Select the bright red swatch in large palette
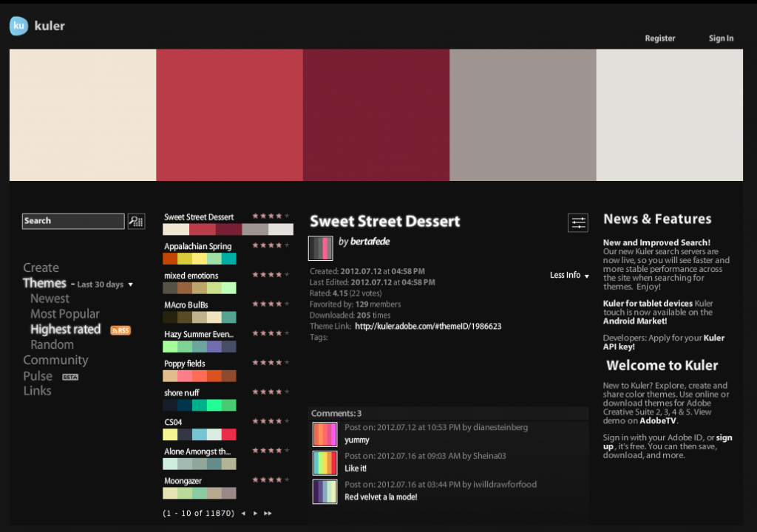This screenshot has height=532, width=757. [230, 115]
